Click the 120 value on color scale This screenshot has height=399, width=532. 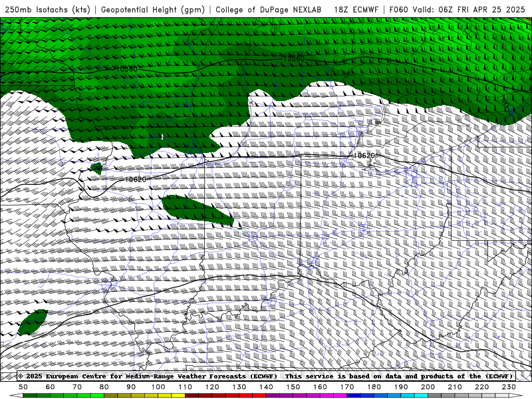pos(212,387)
